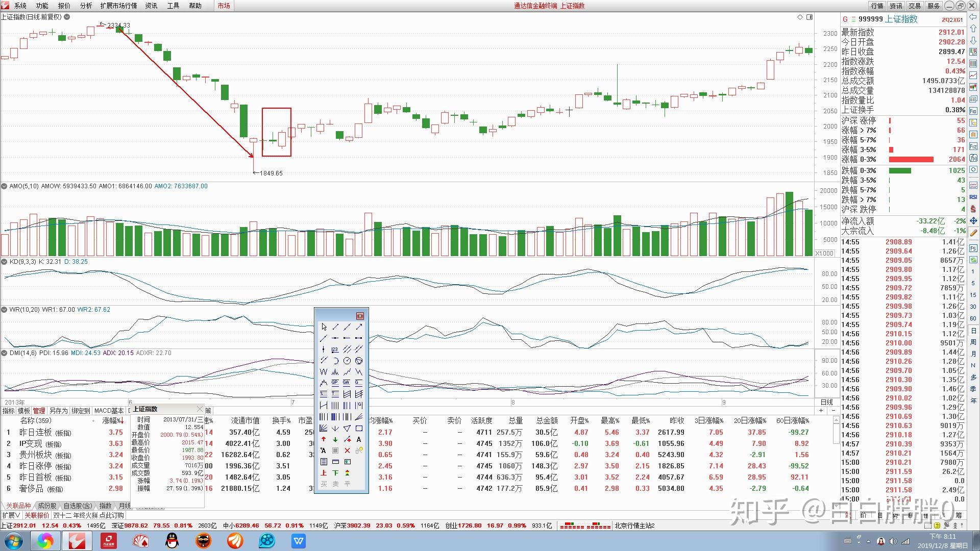Image resolution: width=980 pixels, height=551 pixels.
Task: Select the GP golden price line tool
Action: (x=335, y=383)
